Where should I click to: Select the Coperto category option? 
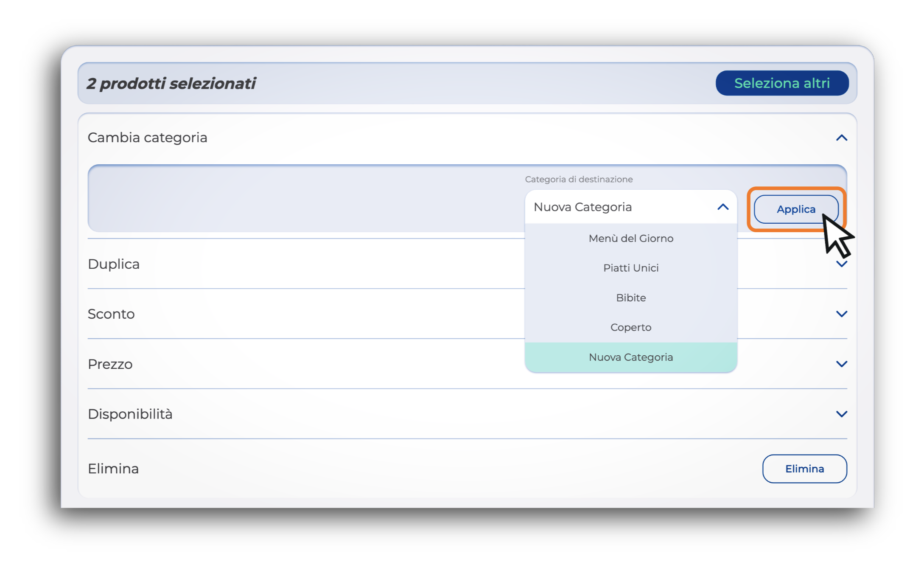[x=630, y=328]
